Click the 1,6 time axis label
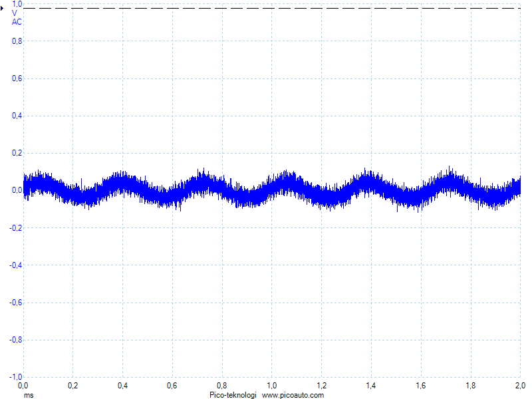Image resolution: width=532 pixels, height=399 pixels. [x=421, y=386]
